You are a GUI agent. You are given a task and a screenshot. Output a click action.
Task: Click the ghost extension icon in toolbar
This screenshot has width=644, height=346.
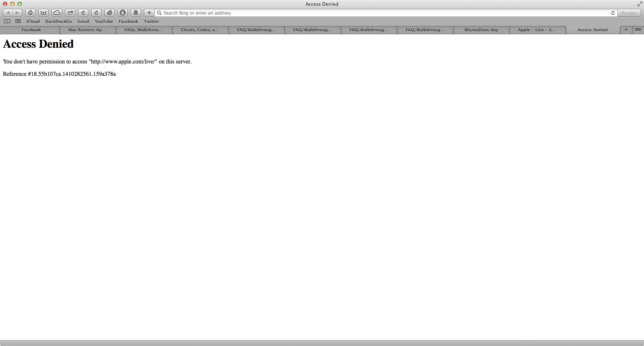tap(136, 13)
